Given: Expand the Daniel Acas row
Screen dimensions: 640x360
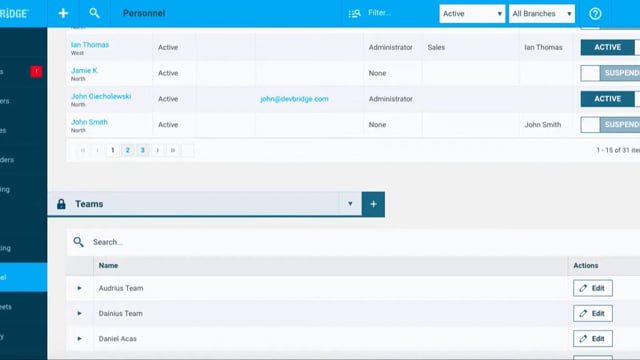Looking at the screenshot, I should click(x=80, y=339).
